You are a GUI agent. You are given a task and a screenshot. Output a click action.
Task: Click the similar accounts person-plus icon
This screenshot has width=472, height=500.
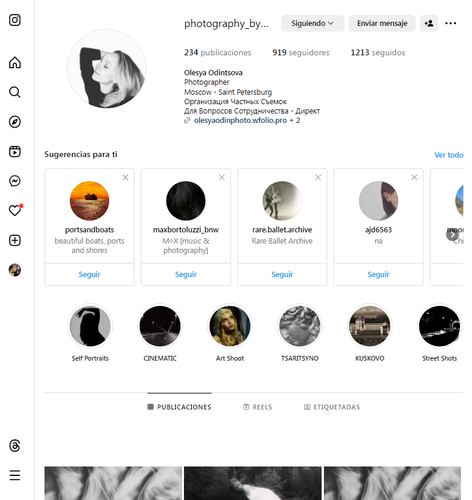click(x=429, y=23)
